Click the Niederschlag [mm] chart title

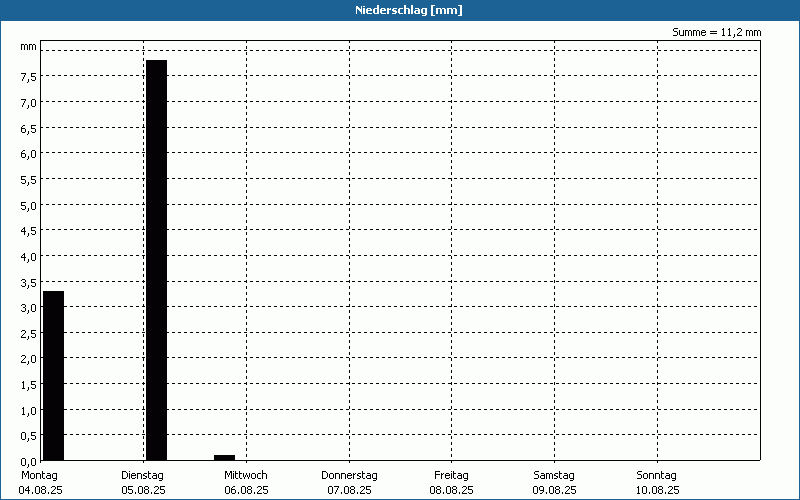[x=409, y=10]
